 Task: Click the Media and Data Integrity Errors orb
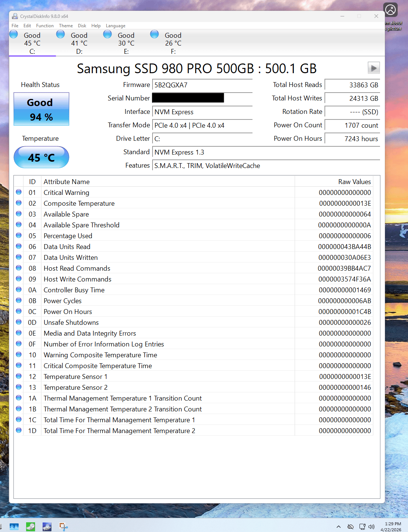(x=19, y=333)
